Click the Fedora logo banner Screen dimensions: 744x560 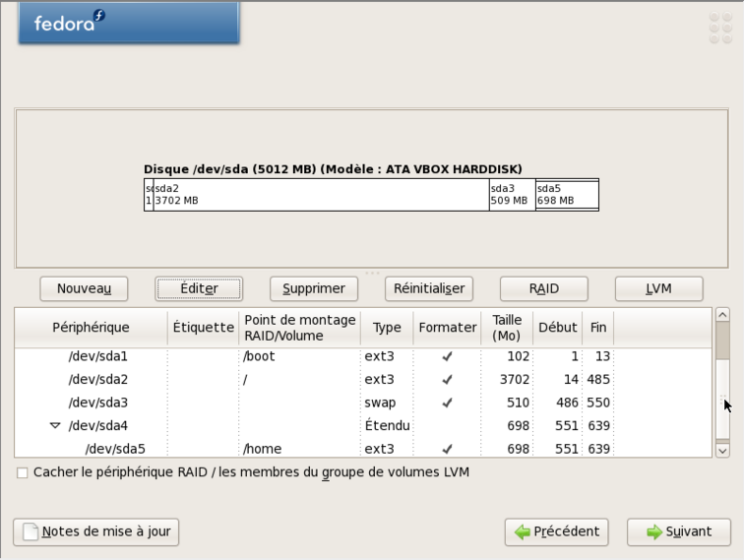(x=129, y=23)
